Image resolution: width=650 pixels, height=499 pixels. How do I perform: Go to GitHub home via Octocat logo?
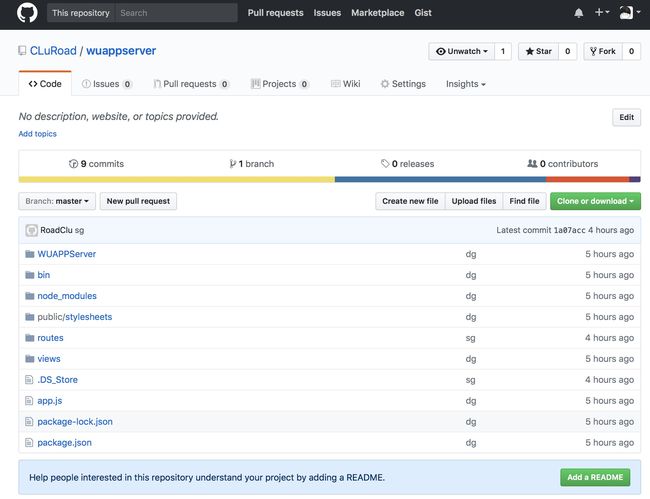(x=27, y=12)
